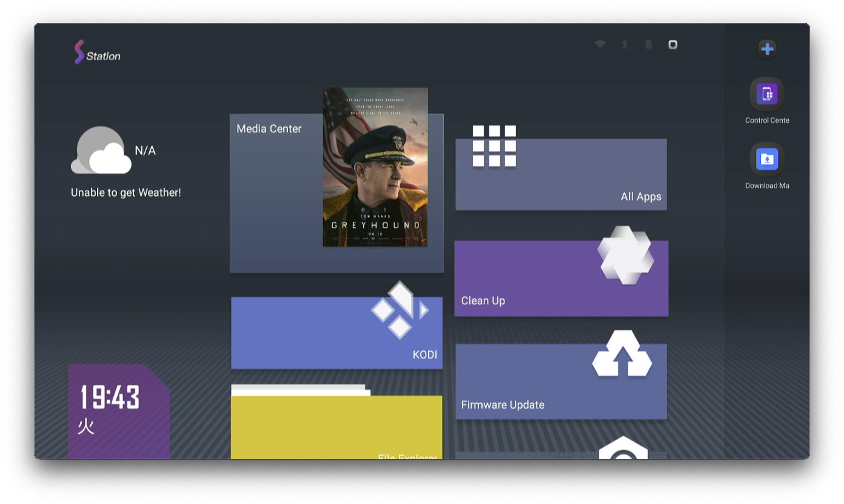Click the USB device status icon

pyautogui.click(x=648, y=45)
